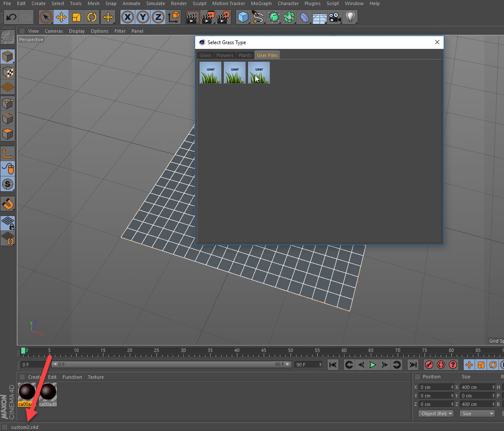Image resolution: width=504 pixels, height=431 pixels.
Task: Open viewport Filter menu
Action: 120,31
